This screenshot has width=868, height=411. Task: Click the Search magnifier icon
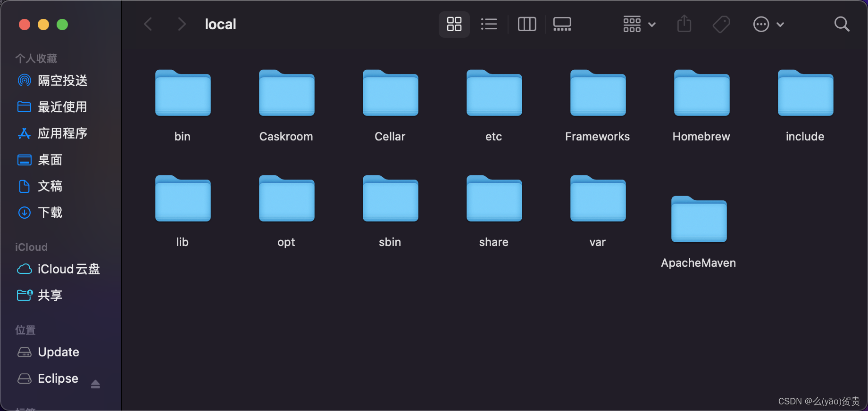(x=842, y=24)
